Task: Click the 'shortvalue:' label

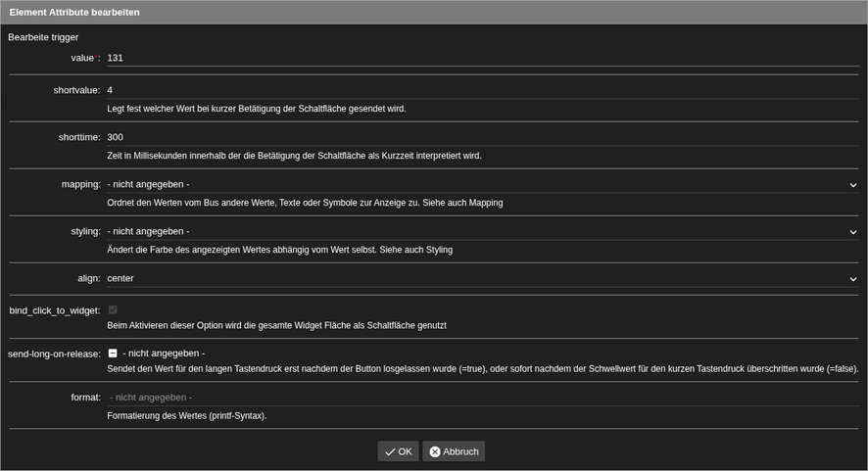Action: click(x=77, y=90)
